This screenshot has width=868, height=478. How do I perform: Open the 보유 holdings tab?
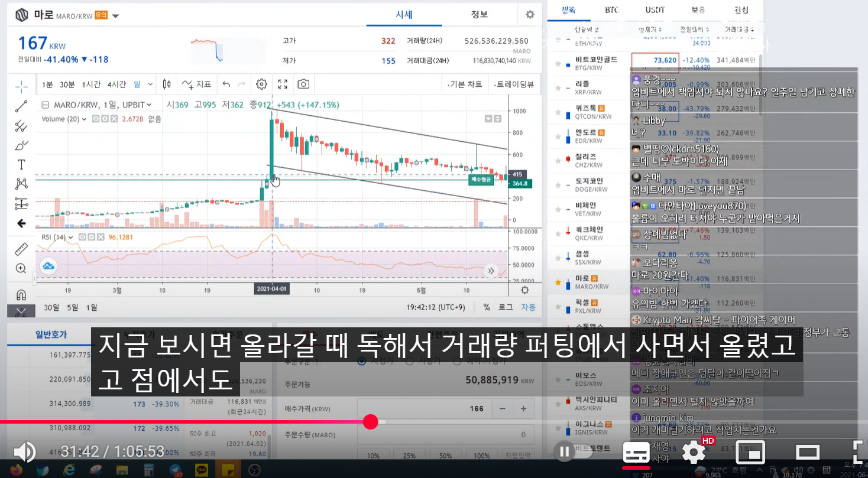tap(698, 10)
